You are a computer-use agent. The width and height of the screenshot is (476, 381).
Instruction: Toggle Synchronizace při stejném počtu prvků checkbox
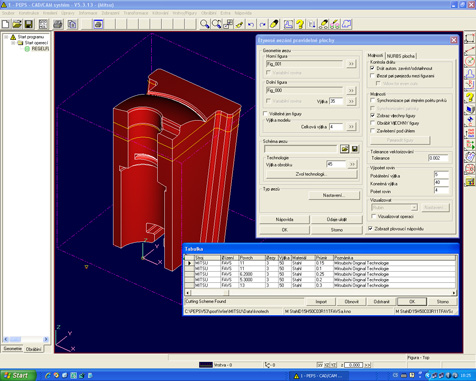click(372, 100)
